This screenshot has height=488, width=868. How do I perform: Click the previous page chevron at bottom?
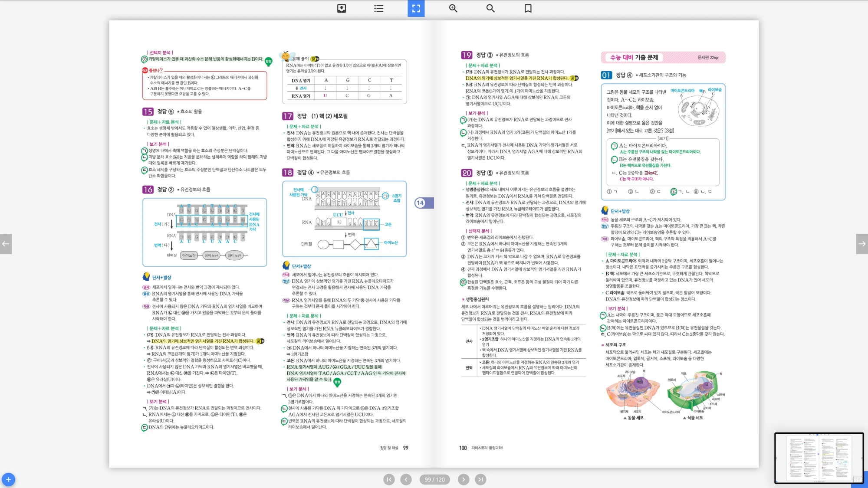pos(406,479)
